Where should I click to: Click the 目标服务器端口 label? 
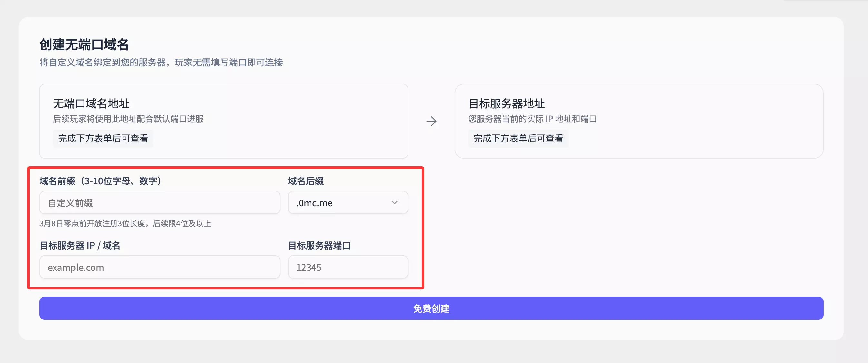coord(319,245)
